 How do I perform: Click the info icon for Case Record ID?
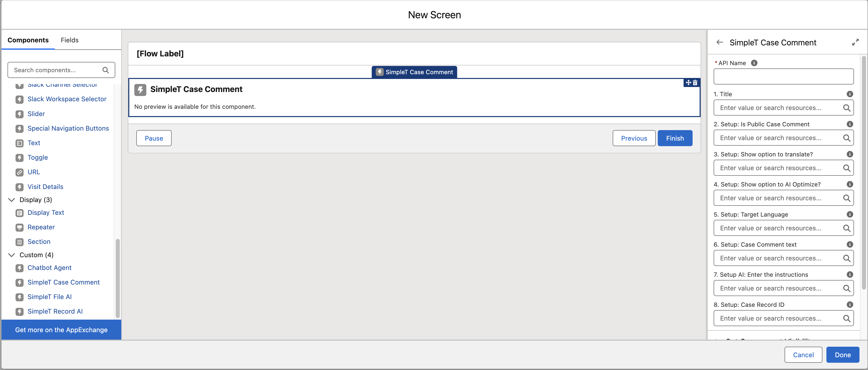(x=850, y=305)
